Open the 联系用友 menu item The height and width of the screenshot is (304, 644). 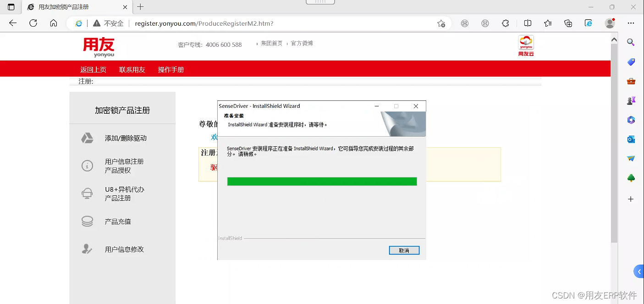[132, 70]
